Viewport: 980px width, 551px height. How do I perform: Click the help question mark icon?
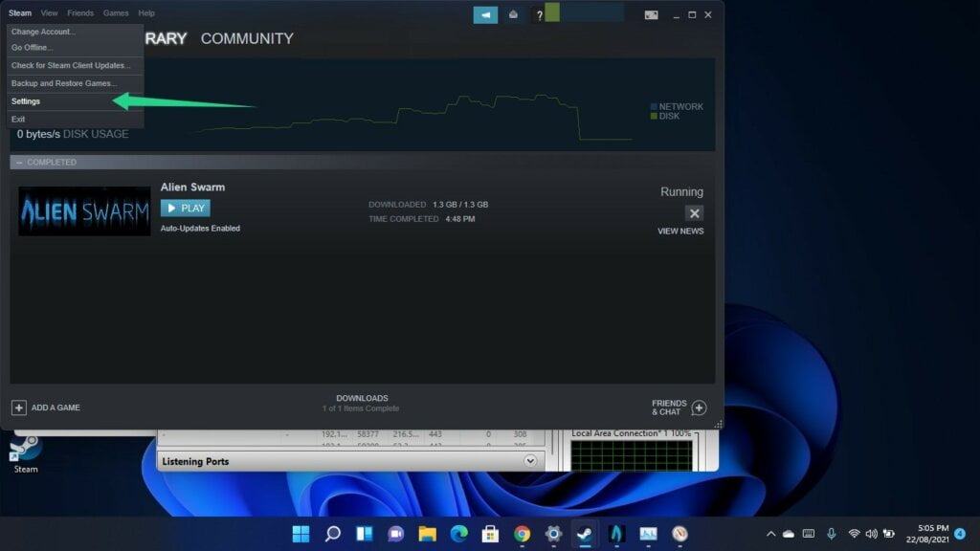[542, 14]
